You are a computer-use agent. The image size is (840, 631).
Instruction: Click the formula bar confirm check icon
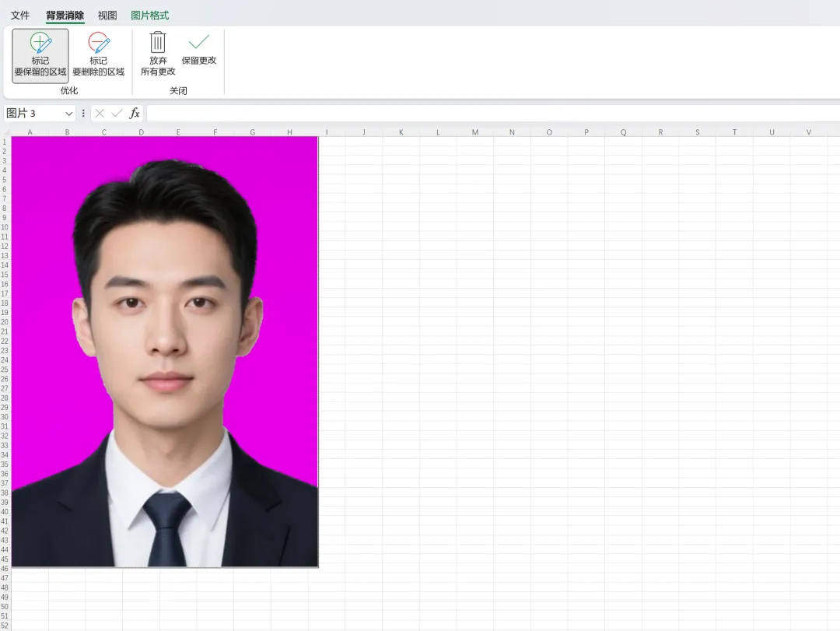pos(117,113)
